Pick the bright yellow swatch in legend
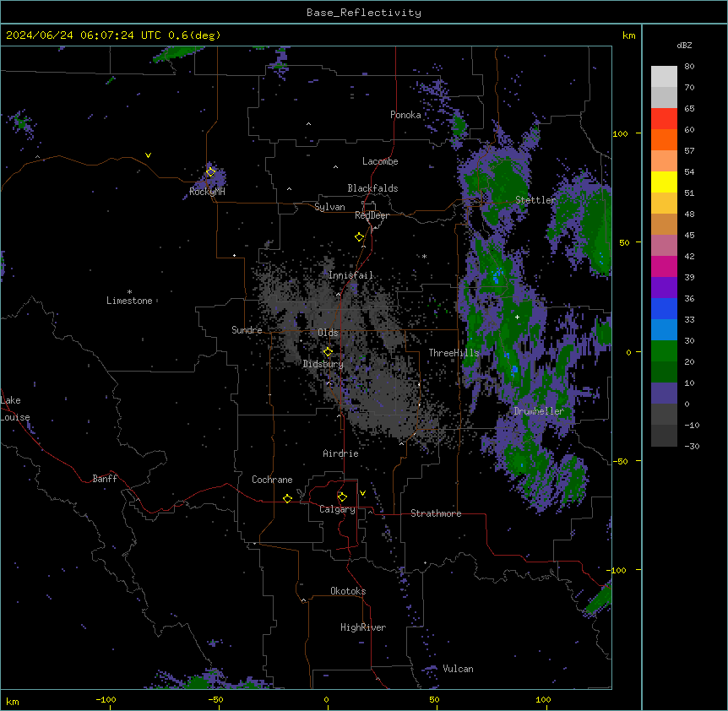Viewport: 728px width, 711px height. pyautogui.click(x=664, y=182)
